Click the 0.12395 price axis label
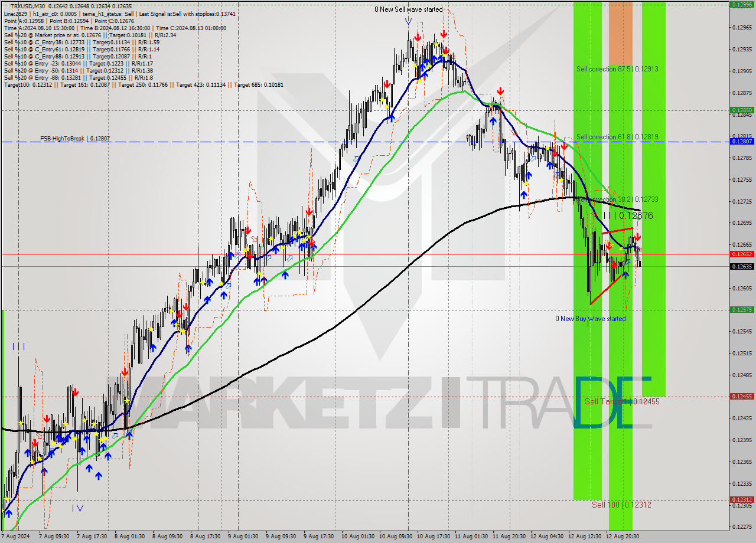 (742, 440)
